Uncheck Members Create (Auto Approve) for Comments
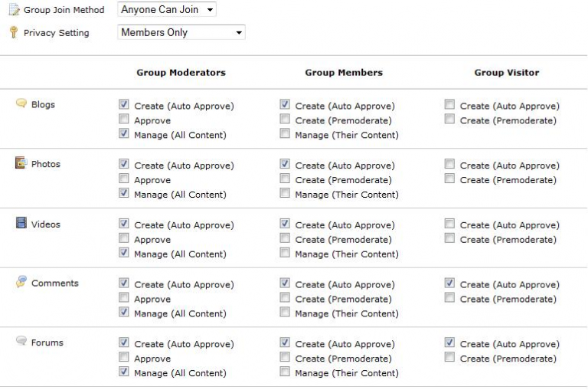The image size is (588, 390). pyautogui.click(x=285, y=283)
